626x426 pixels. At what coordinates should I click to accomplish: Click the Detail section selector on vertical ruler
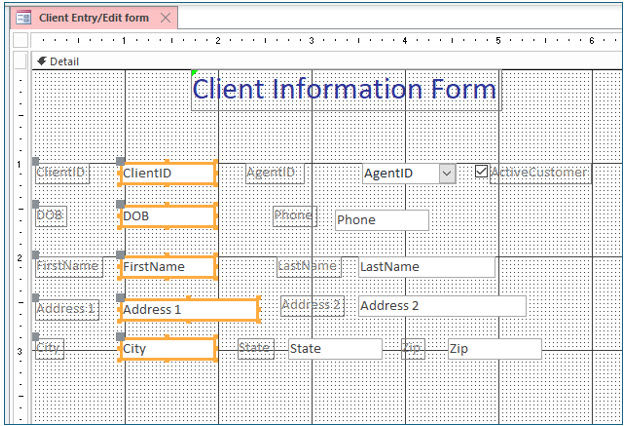[x=21, y=60]
